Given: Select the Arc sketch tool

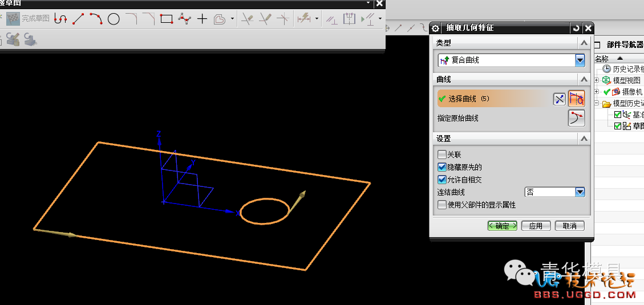Looking at the screenshot, I should pyautogui.click(x=96, y=18).
